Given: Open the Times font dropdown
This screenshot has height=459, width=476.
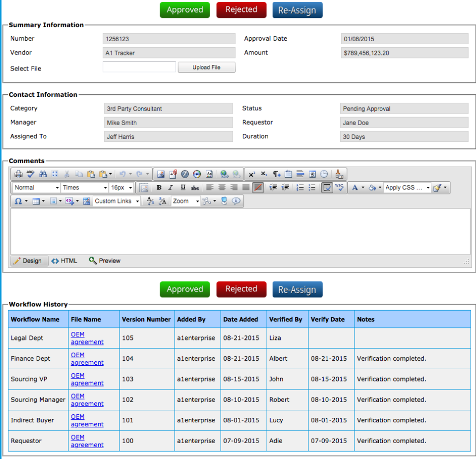Looking at the screenshot, I should [84, 188].
